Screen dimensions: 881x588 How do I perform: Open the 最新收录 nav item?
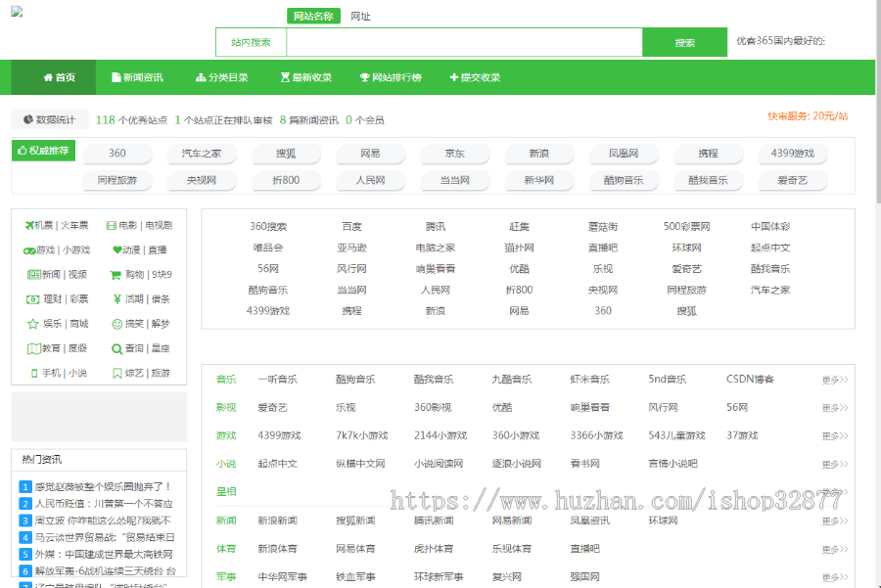tap(306, 77)
